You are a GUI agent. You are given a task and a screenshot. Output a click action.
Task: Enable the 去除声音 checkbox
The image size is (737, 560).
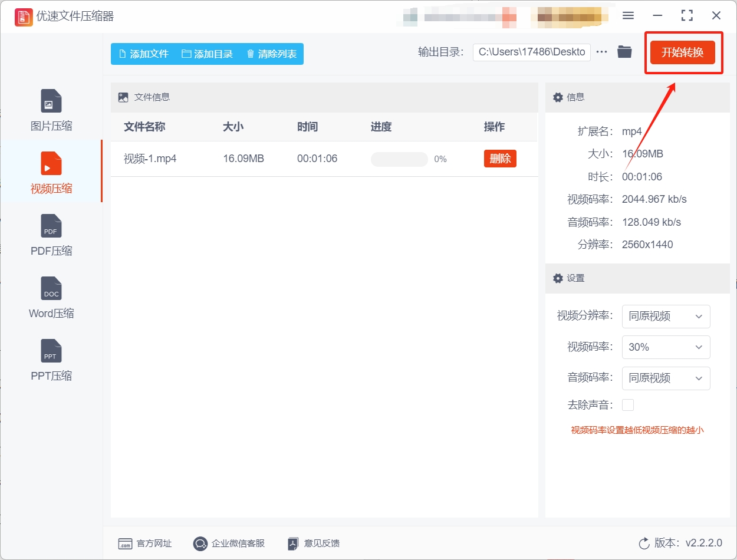pos(628,405)
